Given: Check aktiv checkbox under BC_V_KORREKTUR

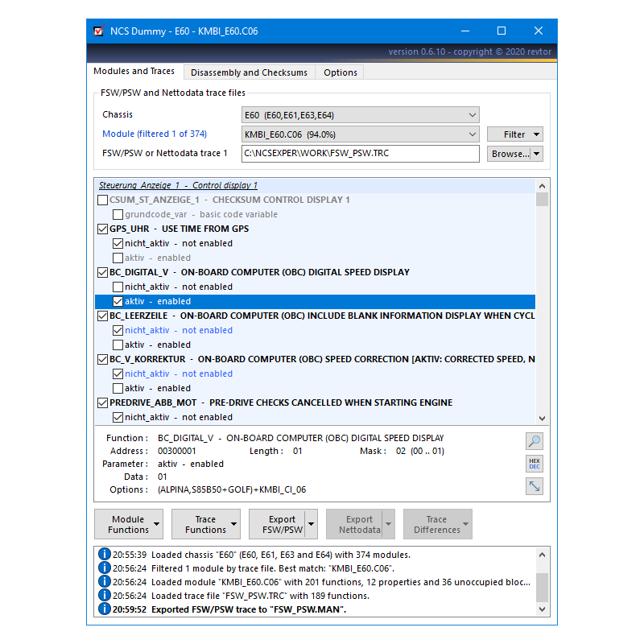Looking at the screenshot, I should tap(118, 388).
